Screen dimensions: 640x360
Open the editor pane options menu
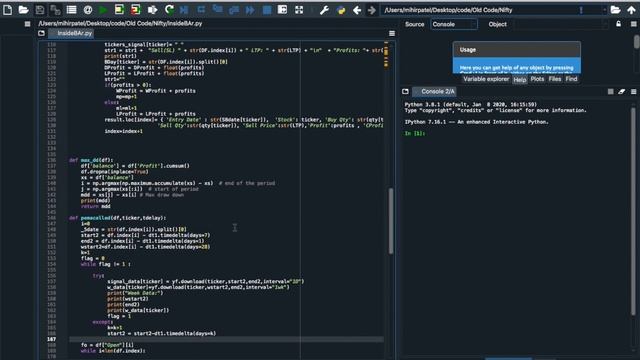click(391, 33)
